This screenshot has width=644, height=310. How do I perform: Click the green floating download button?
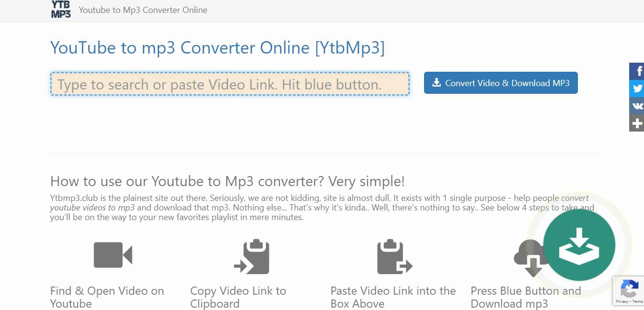579,245
